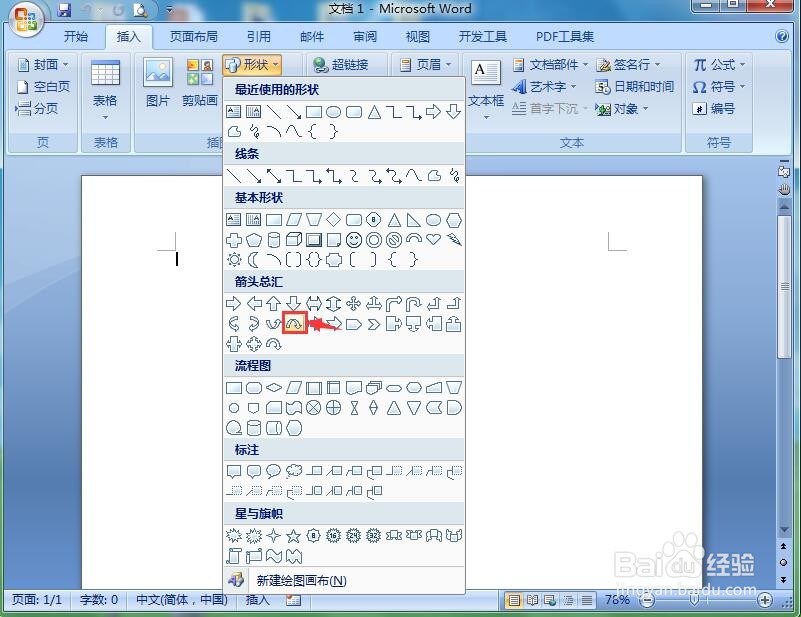Select the lightning bolt shape
The width and height of the screenshot is (801, 617).
pyautogui.click(x=454, y=239)
